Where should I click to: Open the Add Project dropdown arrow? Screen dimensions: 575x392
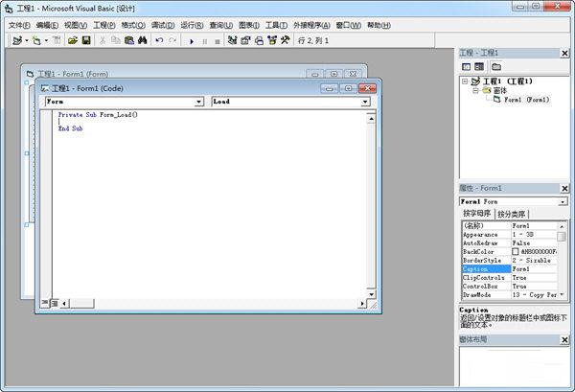(x=27, y=40)
